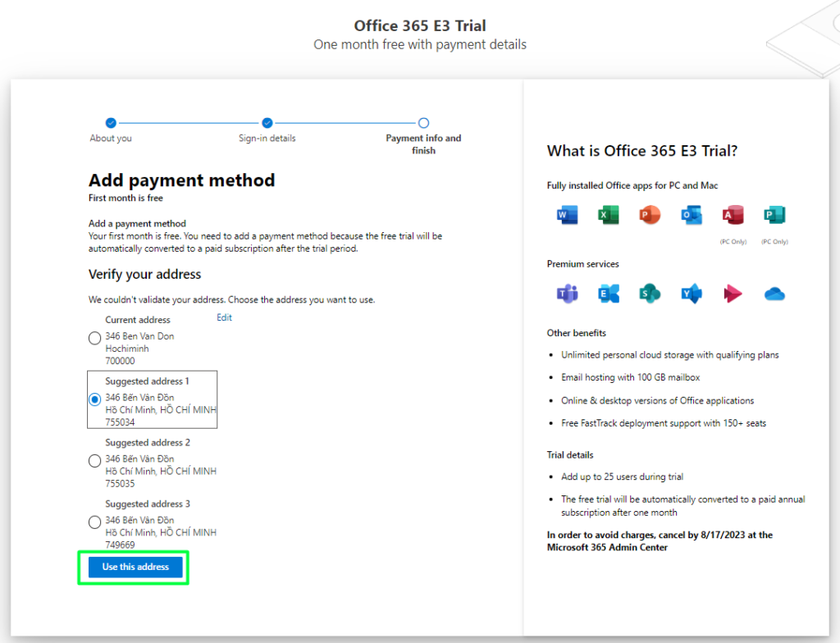
Task: Click the Word app icon
Action: coord(568,216)
